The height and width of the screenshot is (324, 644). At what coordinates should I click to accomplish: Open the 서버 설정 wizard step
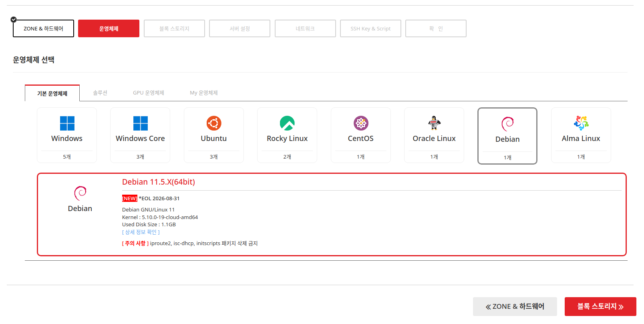[x=239, y=28]
